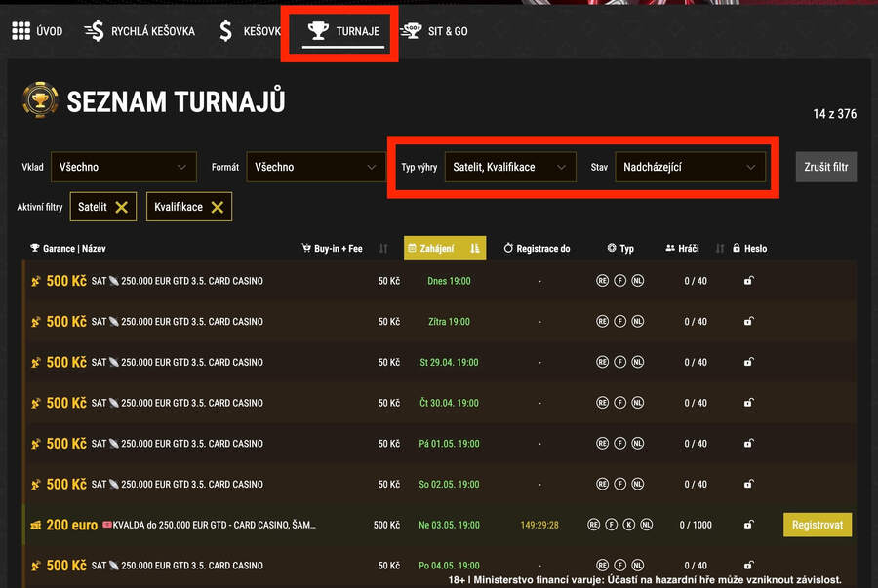Click the Sit & Go icon
The height and width of the screenshot is (588, 878).
pyautogui.click(x=413, y=31)
